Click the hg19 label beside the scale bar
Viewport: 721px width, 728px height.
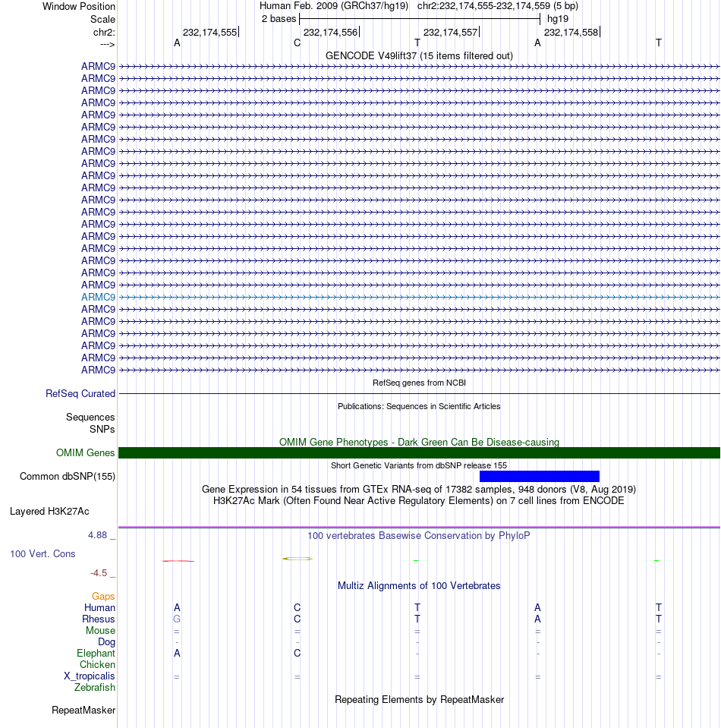point(558,19)
